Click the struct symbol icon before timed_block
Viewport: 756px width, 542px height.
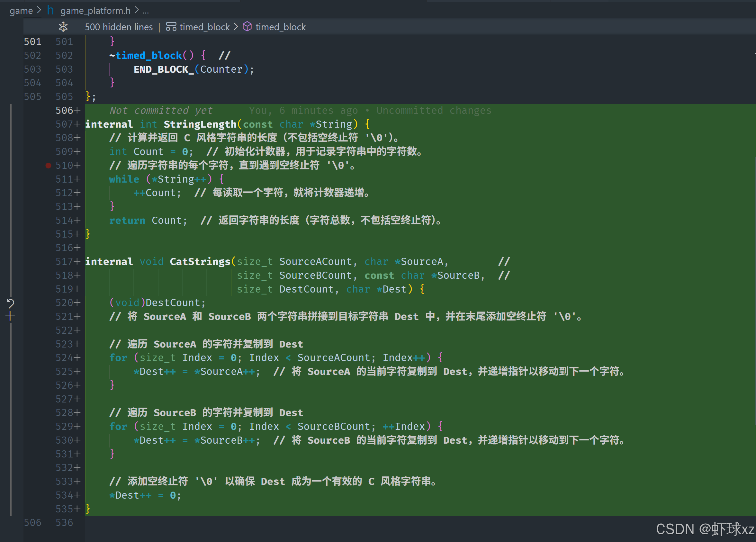pyautogui.click(x=171, y=27)
